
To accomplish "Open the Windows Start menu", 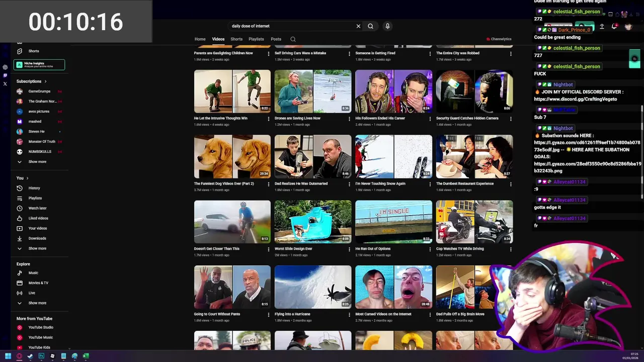I will 8,356.
